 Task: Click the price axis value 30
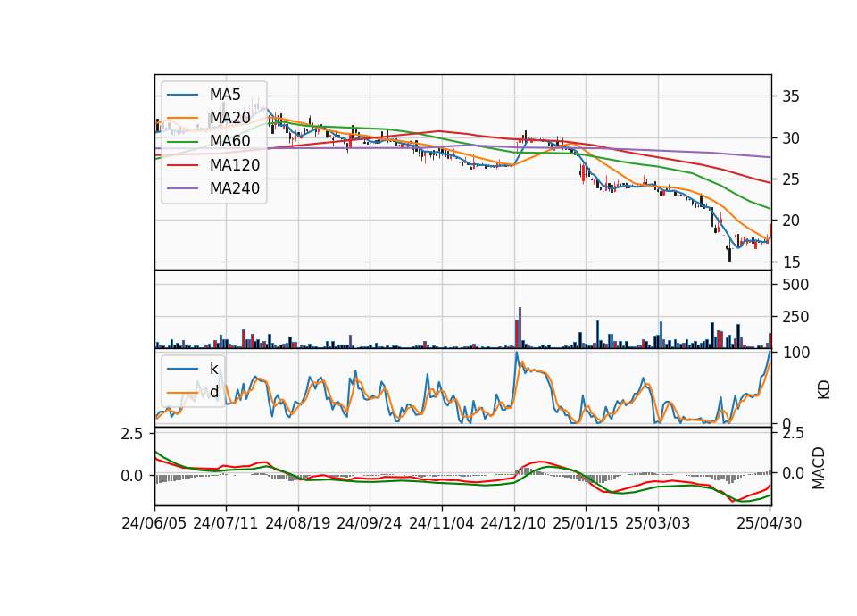[791, 138]
